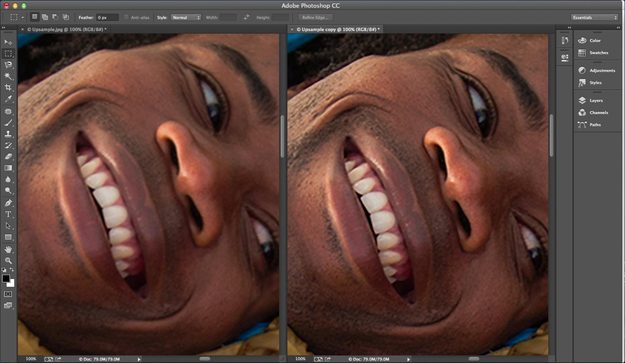Select the Rectangular Marquee tool in toolbox

(x=8, y=54)
